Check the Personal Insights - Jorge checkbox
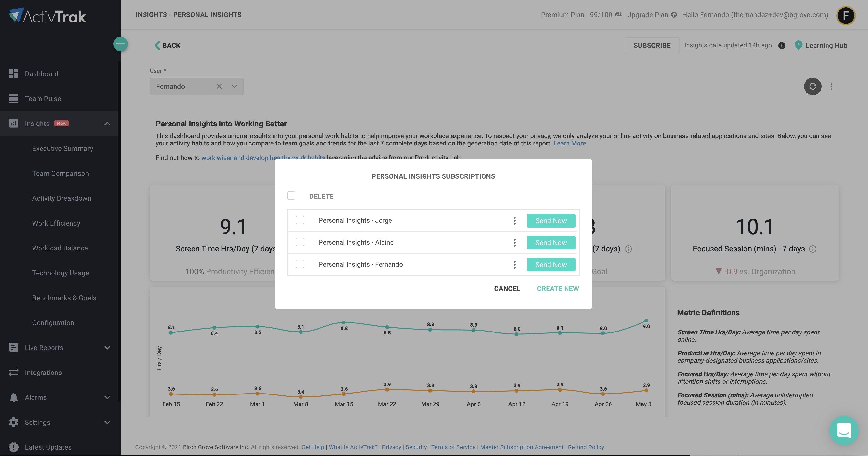The height and width of the screenshot is (456, 868). (300, 220)
